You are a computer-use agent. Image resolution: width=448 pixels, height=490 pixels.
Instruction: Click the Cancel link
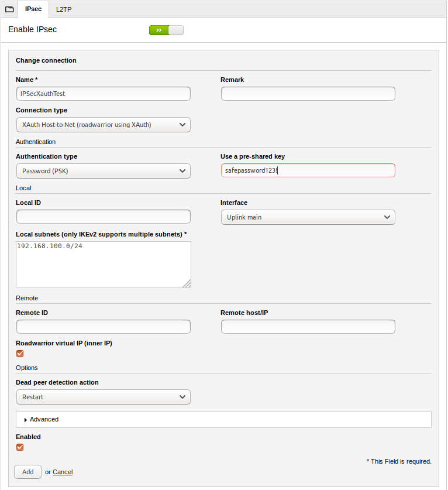pos(62,472)
